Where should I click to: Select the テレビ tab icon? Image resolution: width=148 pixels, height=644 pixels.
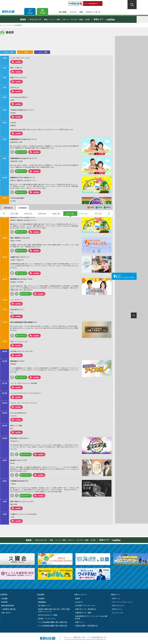(x=30, y=12)
